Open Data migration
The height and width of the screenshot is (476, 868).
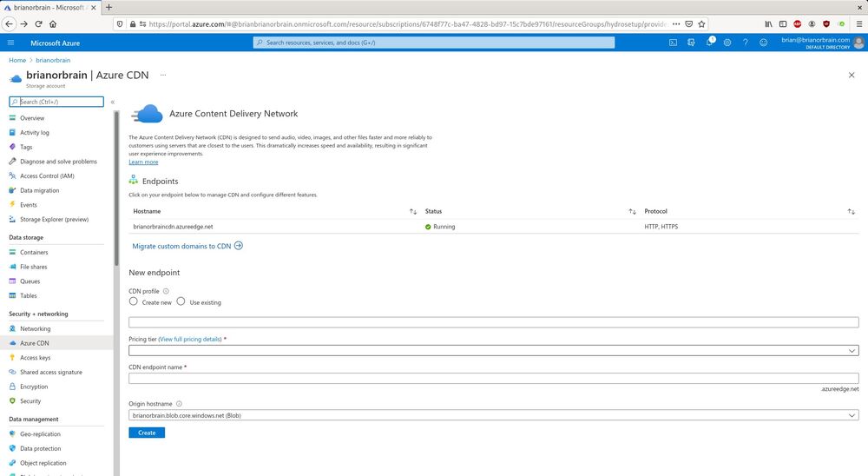pos(39,190)
